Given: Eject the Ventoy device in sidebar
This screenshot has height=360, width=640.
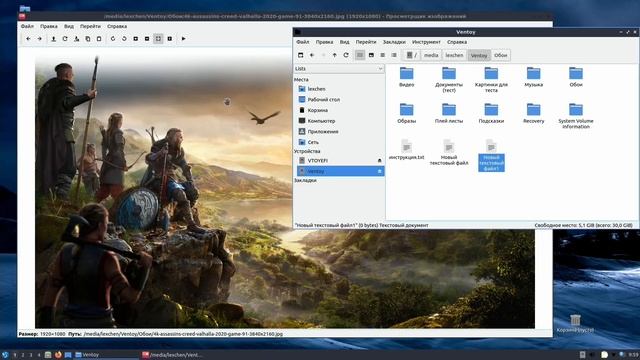Looking at the screenshot, I should (380, 171).
